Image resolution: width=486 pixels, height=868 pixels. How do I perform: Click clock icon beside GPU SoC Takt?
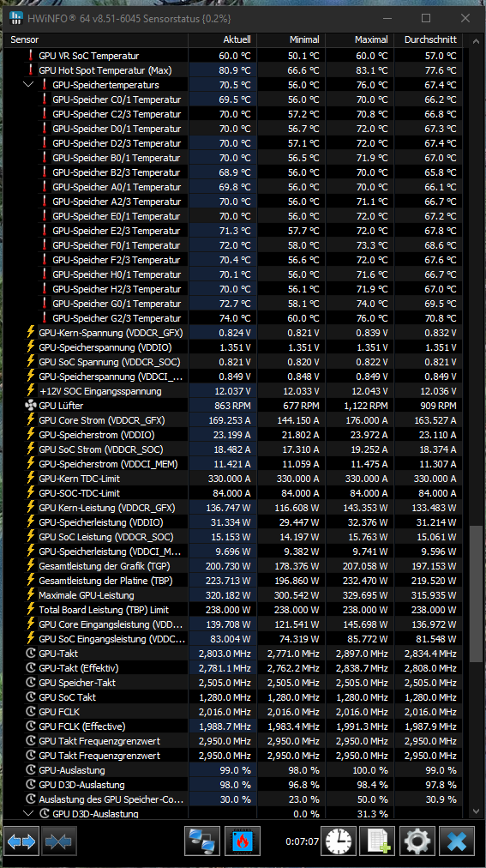point(31,697)
